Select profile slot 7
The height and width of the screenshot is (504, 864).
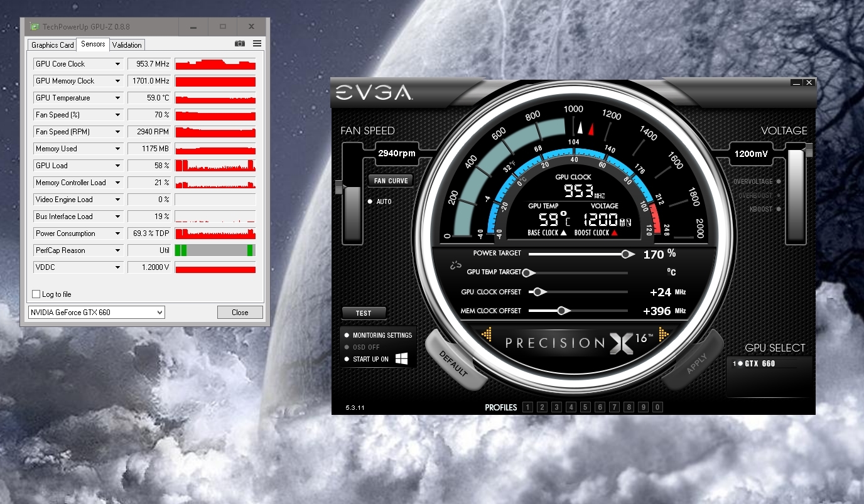[x=614, y=407]
